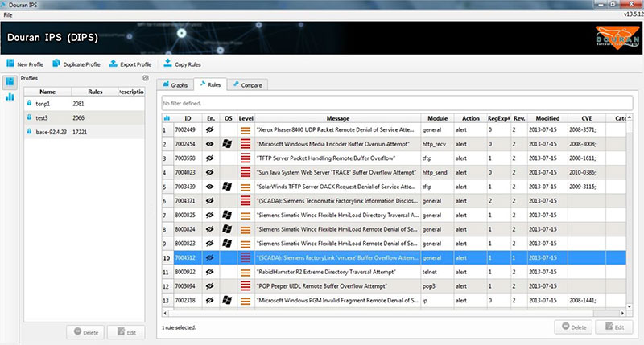644x345 pixels.
Task: Toggle enabled eye for rule 7003439
Action: tap(210, 187)
